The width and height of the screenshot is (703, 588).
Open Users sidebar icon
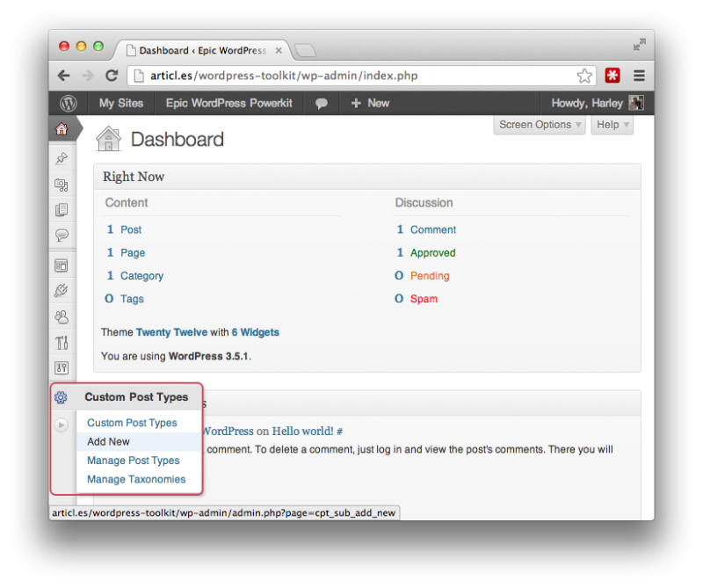point(62,317)
